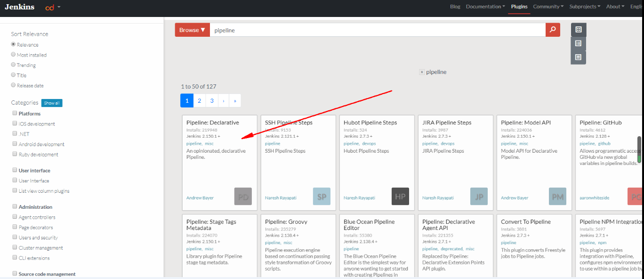
Task: Open the Blog page
Action: pyautogui.click(x=455, y=7)
